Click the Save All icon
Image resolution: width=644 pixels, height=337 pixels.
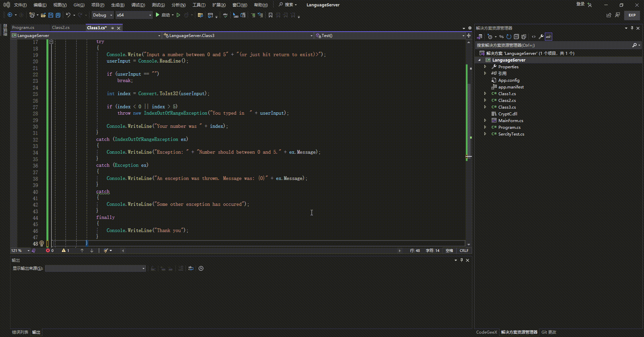click(58, 15)
